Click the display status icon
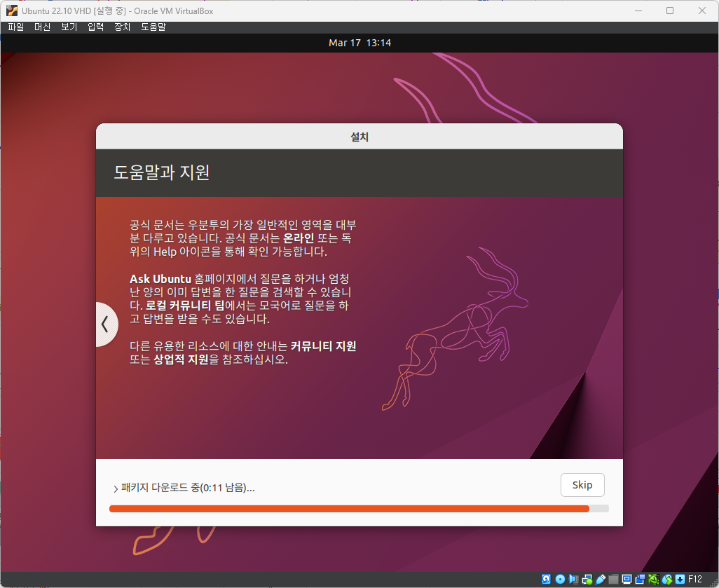 (626, 580)
